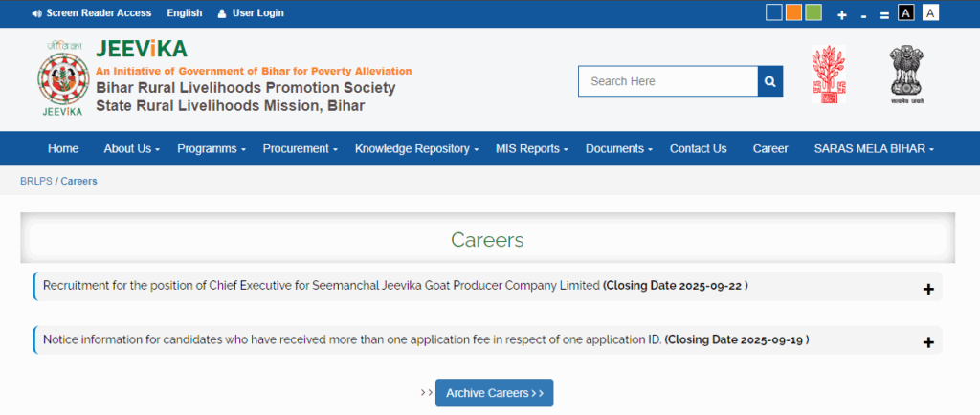Screen dimensions: 980x415
Task: Click the Indian national emblem logo
Action: point(904,75)
